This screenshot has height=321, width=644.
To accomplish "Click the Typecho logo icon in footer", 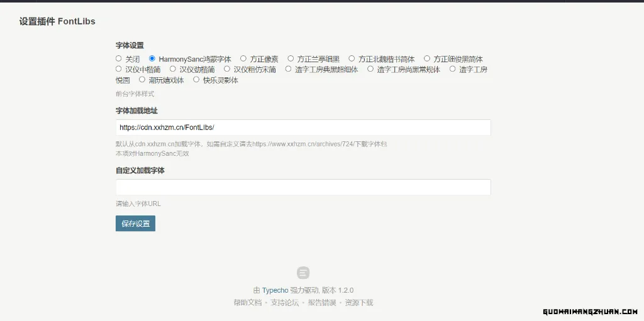I will click(x=303, y=273).
